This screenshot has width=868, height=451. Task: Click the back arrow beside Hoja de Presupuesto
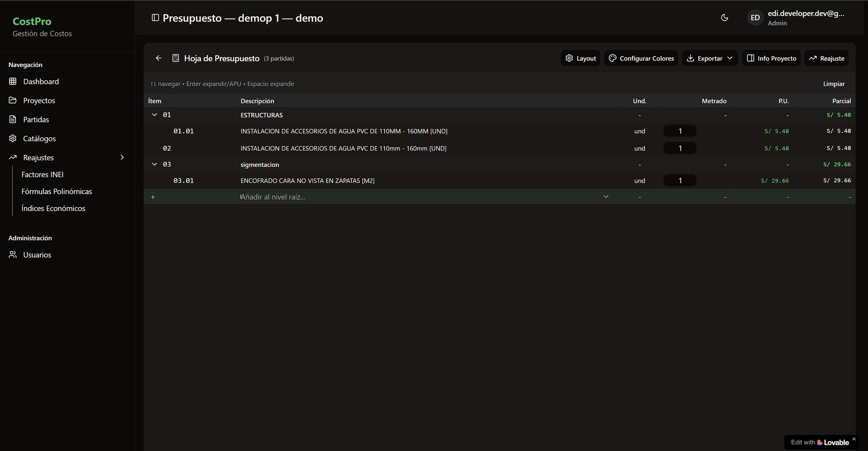(x=159, y=58)
